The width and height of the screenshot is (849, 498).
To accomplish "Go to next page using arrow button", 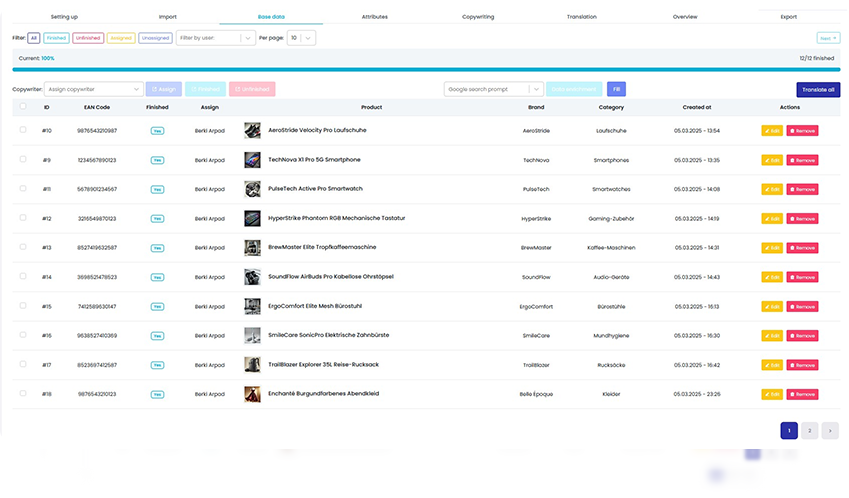I will 830,430.
